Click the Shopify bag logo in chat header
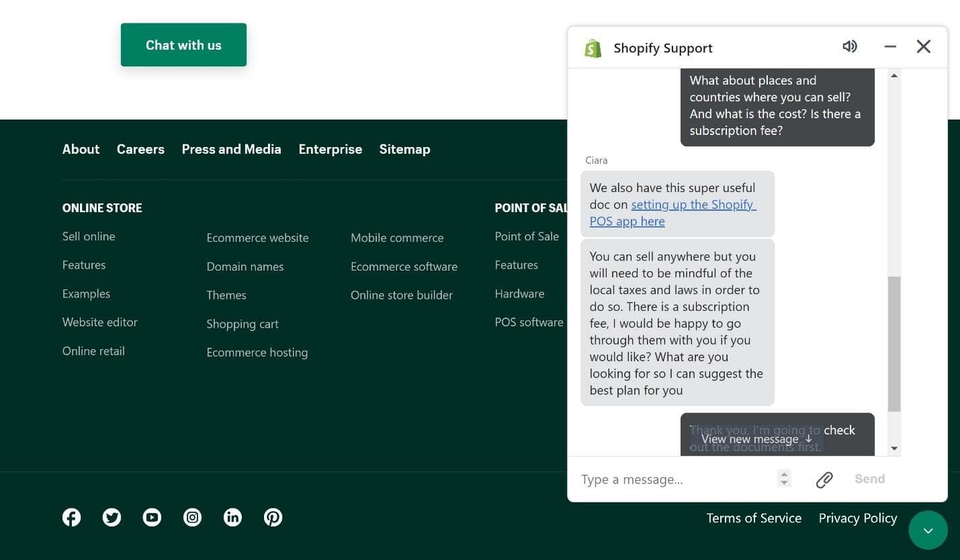 click(593, 48)
